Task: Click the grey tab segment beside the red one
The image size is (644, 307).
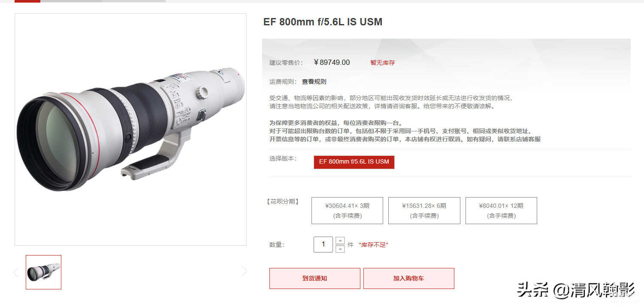Action: click(71, 1)
